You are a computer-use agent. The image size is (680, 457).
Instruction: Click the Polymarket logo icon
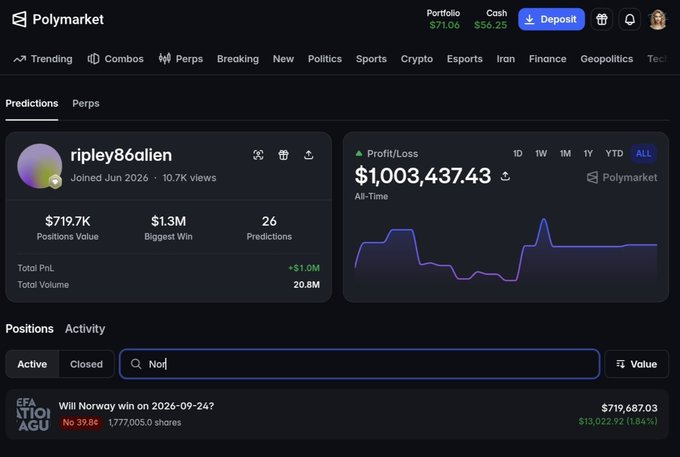pyautogui.click(x=19, y=19)
